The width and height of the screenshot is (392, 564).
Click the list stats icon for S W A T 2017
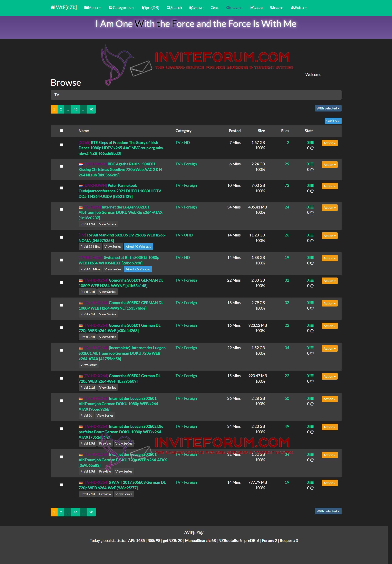point(312,483)
